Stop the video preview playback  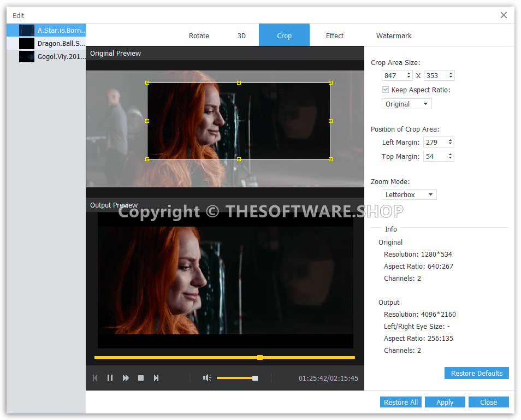pyautogui.click(x=141, y=378)
